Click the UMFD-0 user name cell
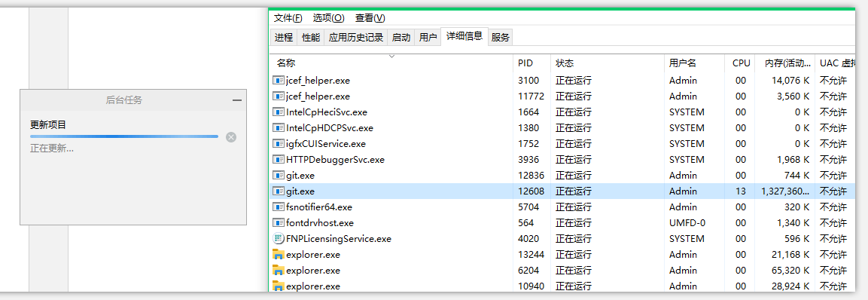The width and height of the screenshot is (868, 300). 687,223
